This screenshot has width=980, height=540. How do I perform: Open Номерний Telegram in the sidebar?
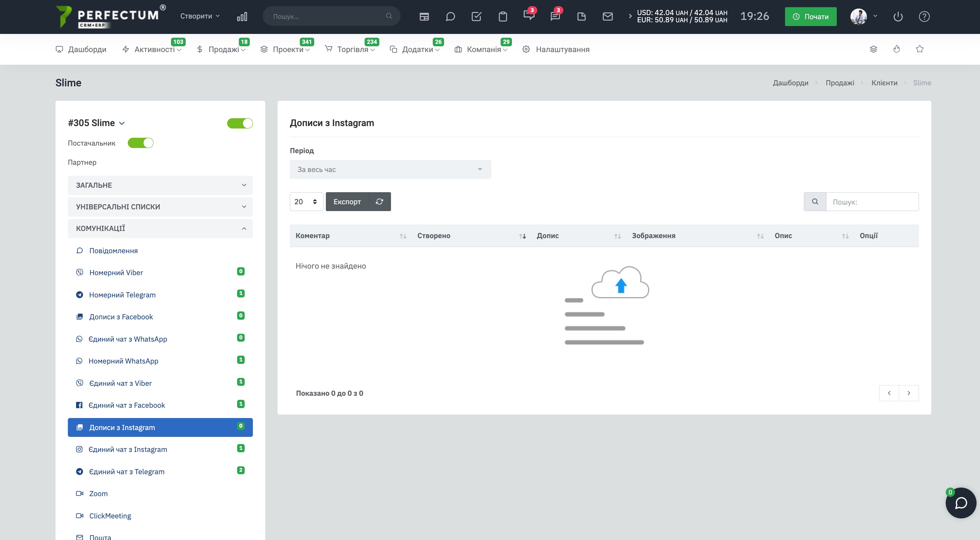coord(160,295)
